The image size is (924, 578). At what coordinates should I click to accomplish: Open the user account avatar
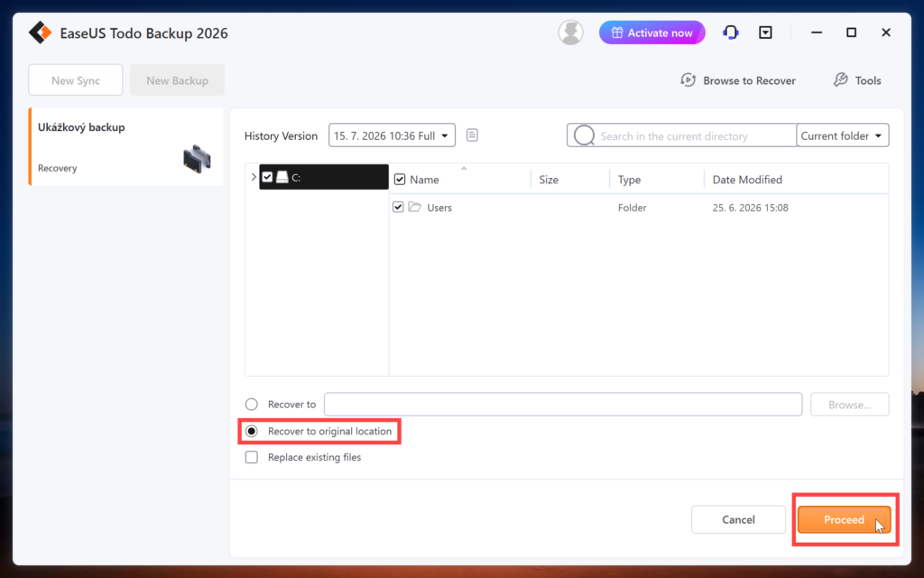(570, 33)
